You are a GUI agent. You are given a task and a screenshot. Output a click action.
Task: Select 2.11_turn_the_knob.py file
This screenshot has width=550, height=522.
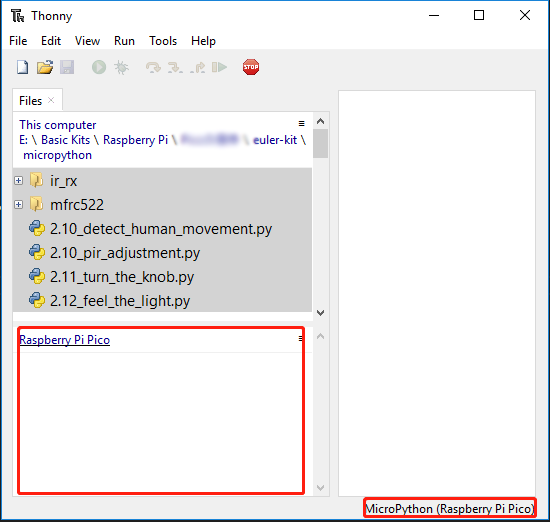click(x=122, y=277)
